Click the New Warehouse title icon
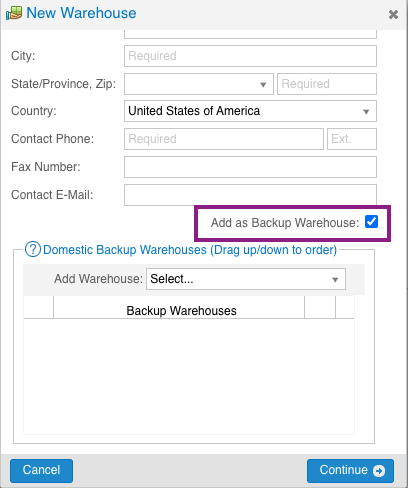 pos(14,13)
